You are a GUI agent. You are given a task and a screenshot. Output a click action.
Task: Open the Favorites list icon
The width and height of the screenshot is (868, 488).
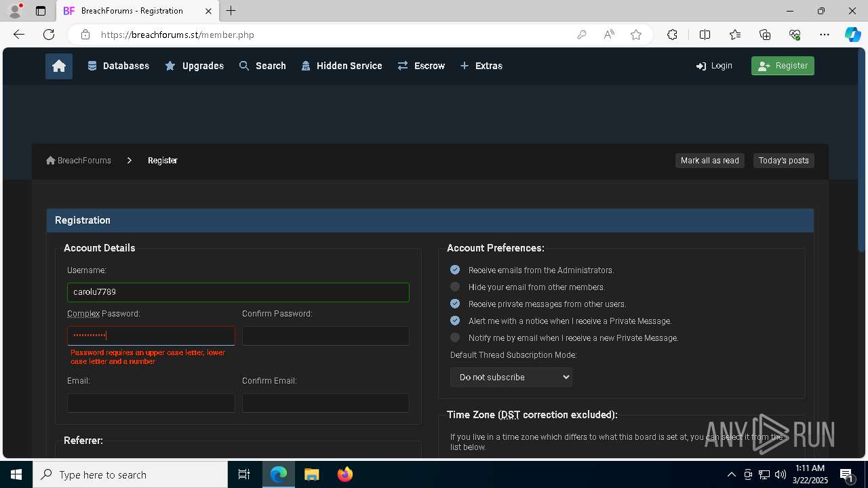735,35
